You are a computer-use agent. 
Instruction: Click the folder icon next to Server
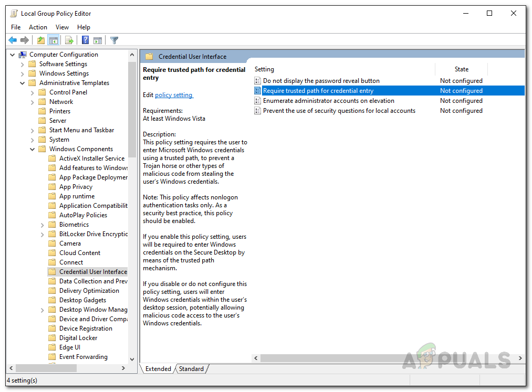tap(42, 121)
